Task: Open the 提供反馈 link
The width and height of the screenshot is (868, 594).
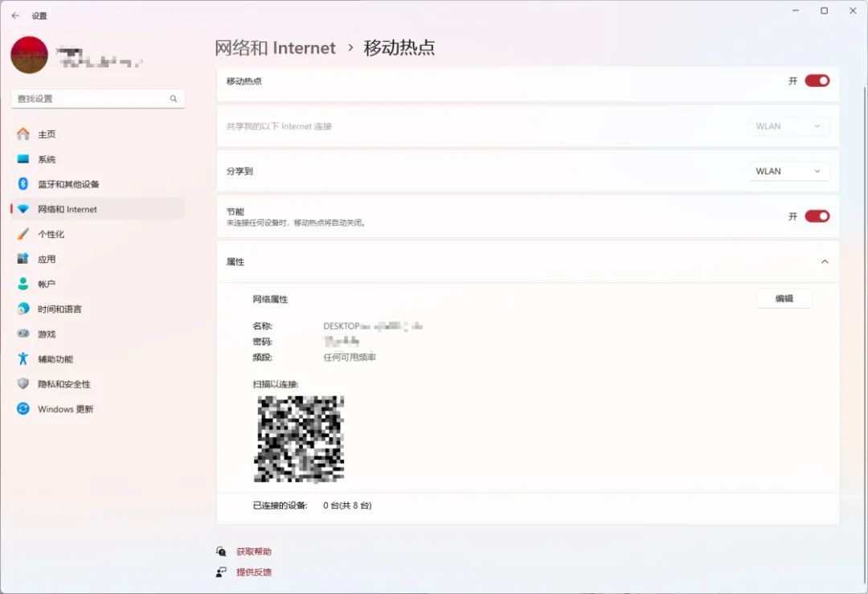Action: 254,571
